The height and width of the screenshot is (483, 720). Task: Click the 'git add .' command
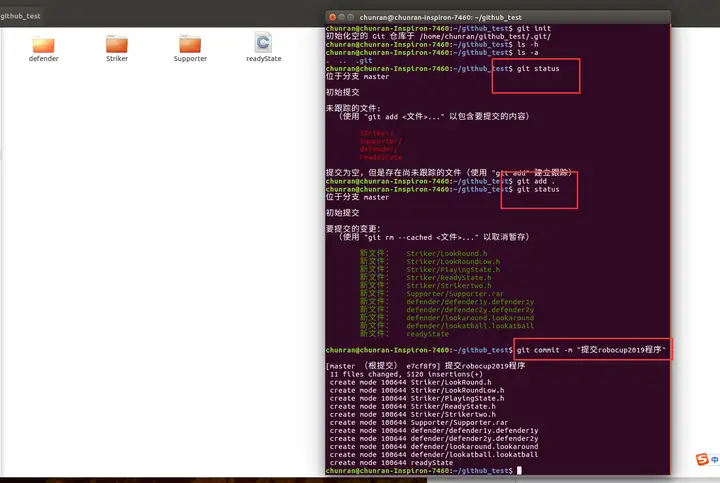point(536,181)
